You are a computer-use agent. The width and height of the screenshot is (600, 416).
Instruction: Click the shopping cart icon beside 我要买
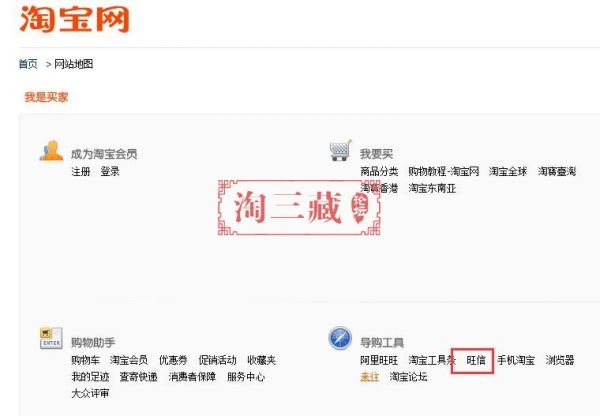340,150
